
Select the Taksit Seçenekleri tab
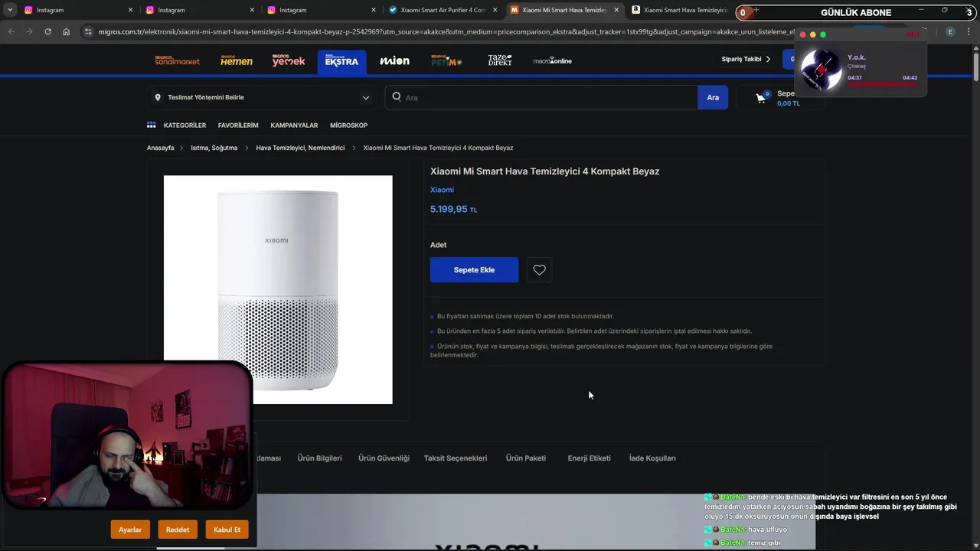click(456, 458)
